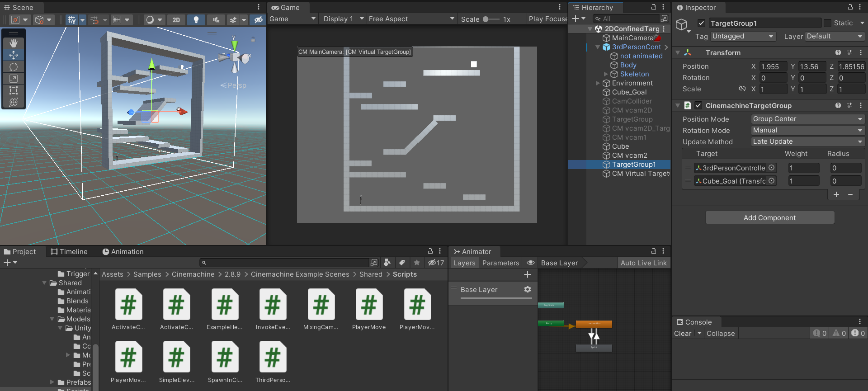Toggle Scene grid visibility icon
The height and width of the screenshot is (391, 868).
[72, 20]
